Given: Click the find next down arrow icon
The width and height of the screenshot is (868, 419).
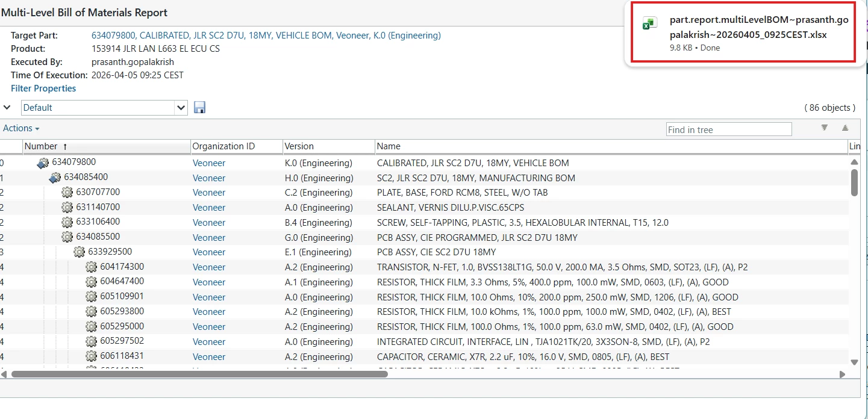Looking at the screenshot, I should coord(825,128).
